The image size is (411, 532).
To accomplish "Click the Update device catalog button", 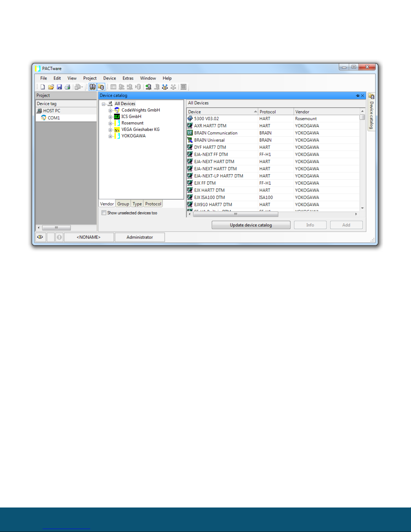I will pyautogui.click(x=251, y=225).
